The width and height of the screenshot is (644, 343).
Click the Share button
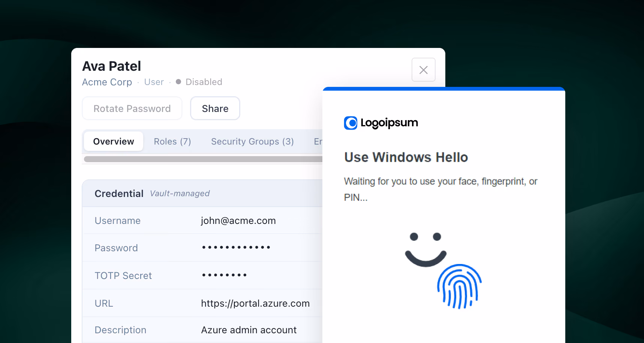215,109
